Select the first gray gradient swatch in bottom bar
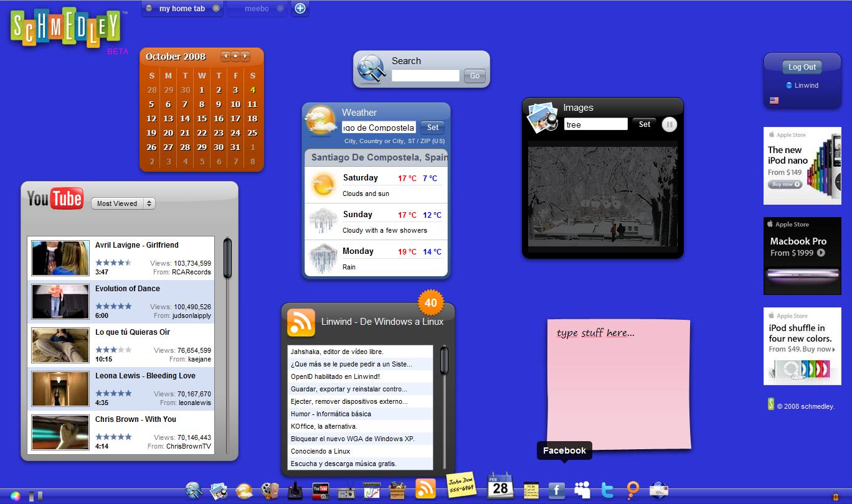Image resolution: width=852 pixels, height=504 pixels. point(31,496)
